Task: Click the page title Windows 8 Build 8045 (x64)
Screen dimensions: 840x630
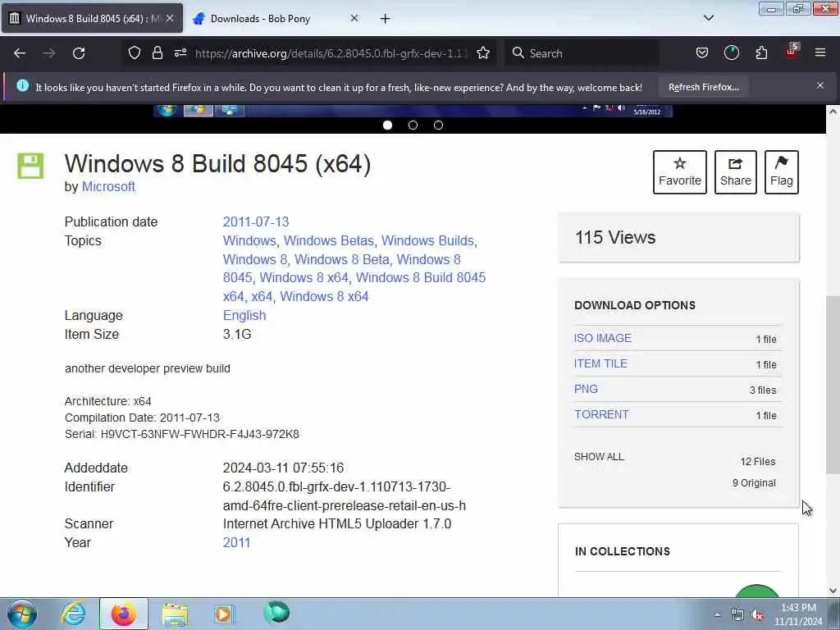Action: 217,163
